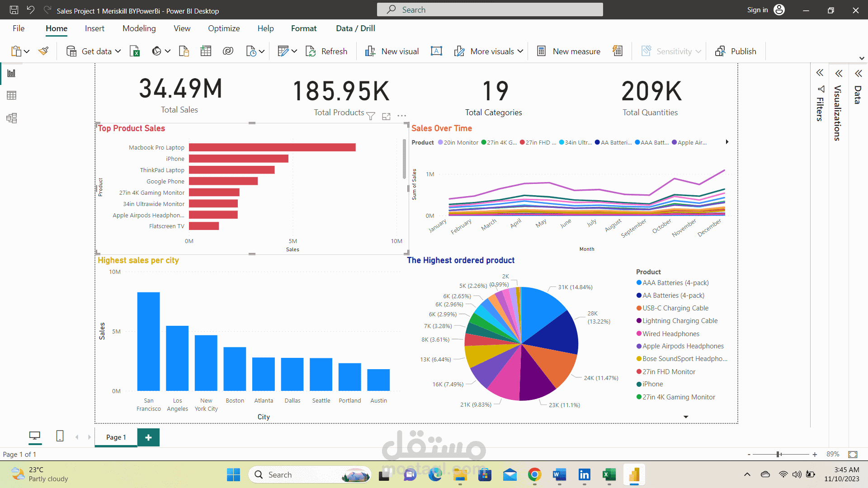Open the More visuals dropdown
Viewport: 868px width, 488px height.
point(520,51)
